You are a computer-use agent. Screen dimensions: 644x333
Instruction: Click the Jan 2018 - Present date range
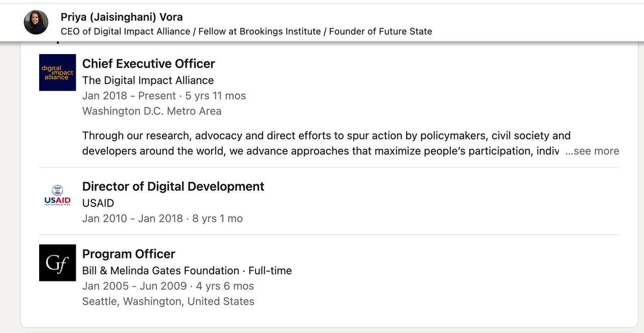click(129, 96)
